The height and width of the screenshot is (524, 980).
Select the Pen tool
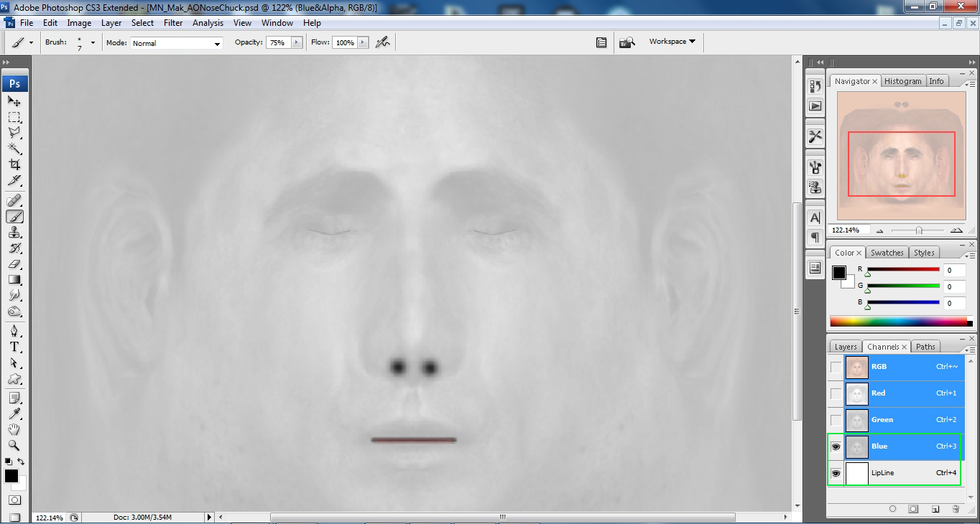(14, 331)
